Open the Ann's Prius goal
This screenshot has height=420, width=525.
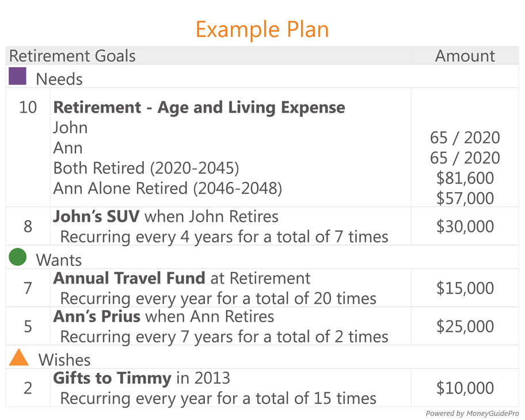(97, 316)
